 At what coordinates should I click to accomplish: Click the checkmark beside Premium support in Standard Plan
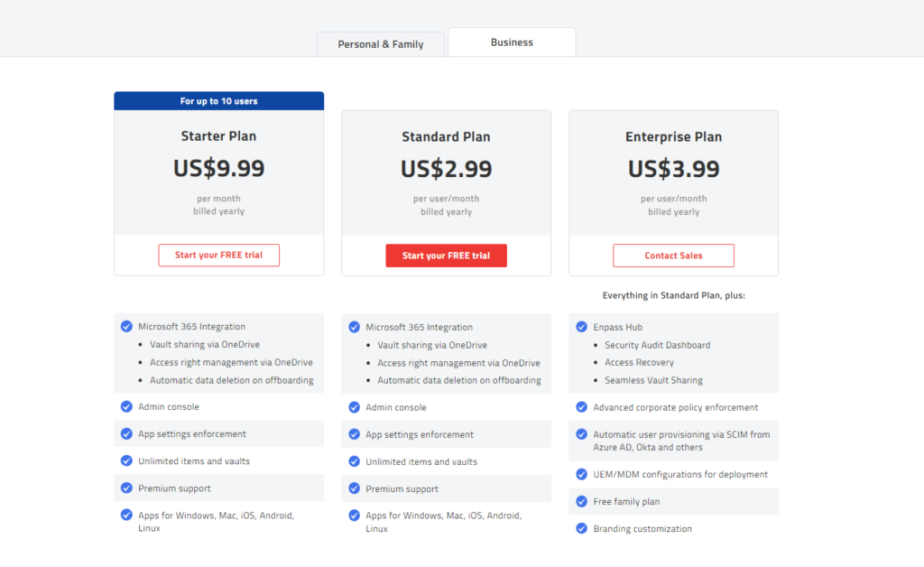point(354,488)
